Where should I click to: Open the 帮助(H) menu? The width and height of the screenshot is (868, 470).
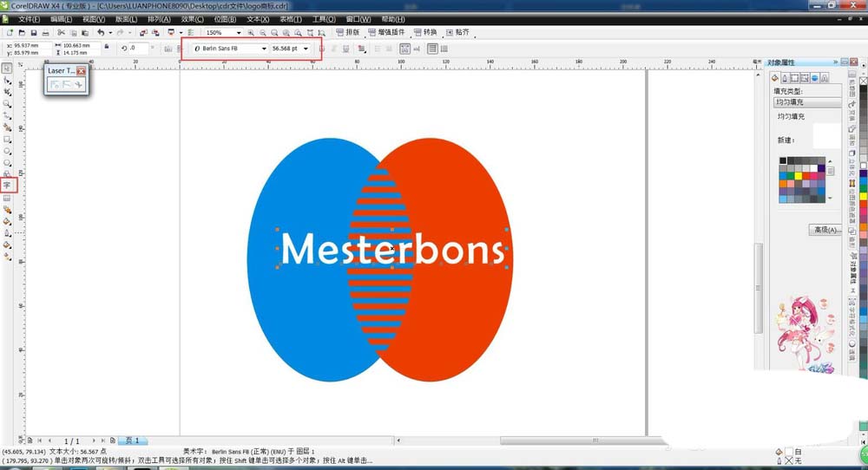[x=393, y=19]
